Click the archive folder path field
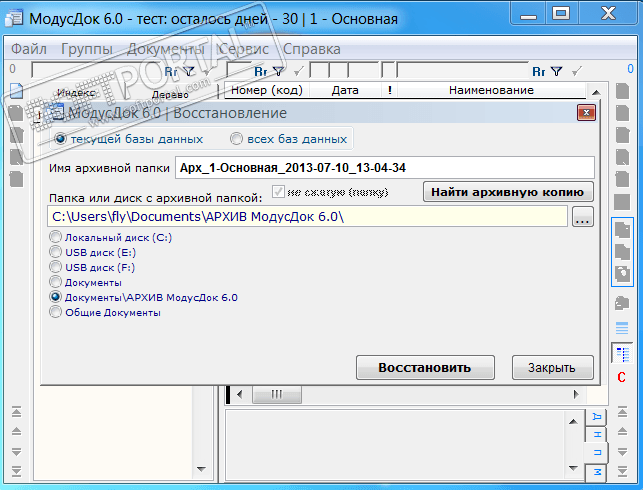The height and width of the screenshot is (490, 643). coord(308,217)
